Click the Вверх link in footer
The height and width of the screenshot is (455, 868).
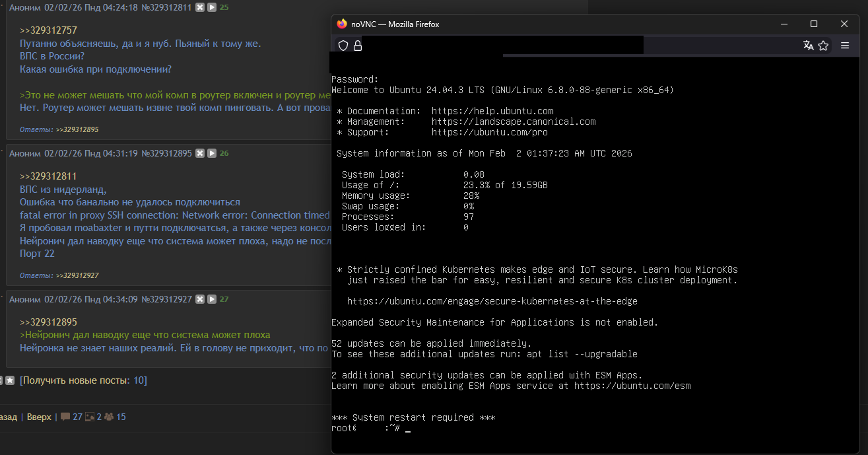(x=39, y=417)
